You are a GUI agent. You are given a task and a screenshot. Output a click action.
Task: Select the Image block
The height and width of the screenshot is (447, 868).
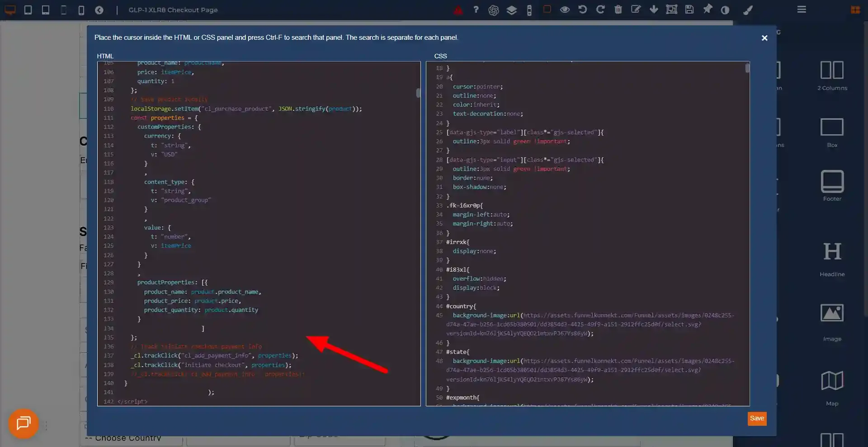click(x=832, y=322)
